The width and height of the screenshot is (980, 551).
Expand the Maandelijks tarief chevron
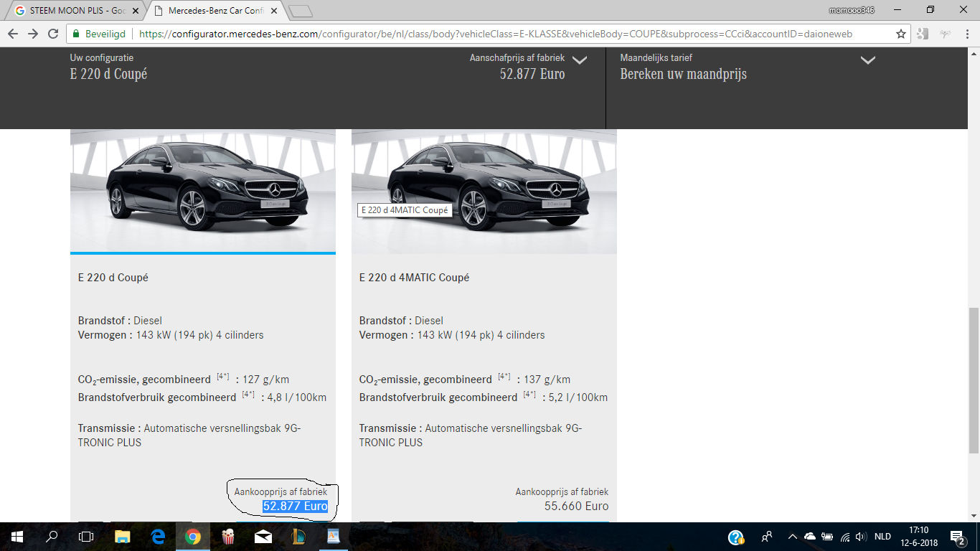coord(868,61)
